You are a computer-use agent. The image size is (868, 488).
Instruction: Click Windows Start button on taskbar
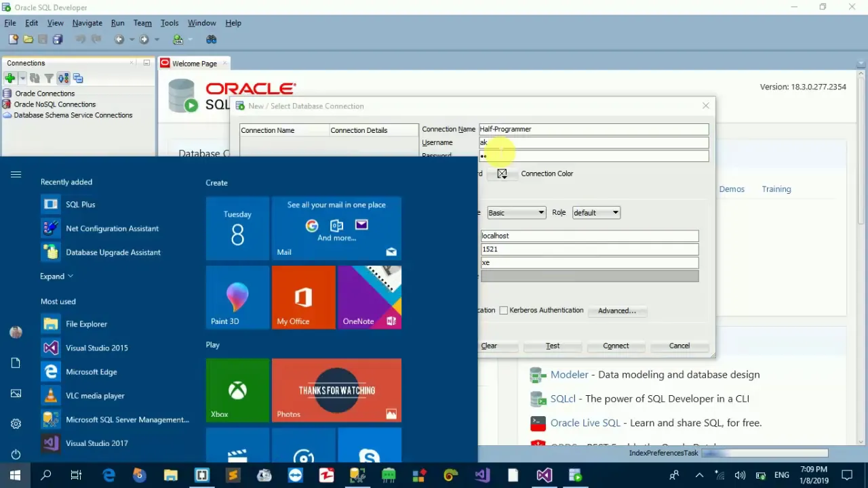pyautogui.click(x=15, y=475)
